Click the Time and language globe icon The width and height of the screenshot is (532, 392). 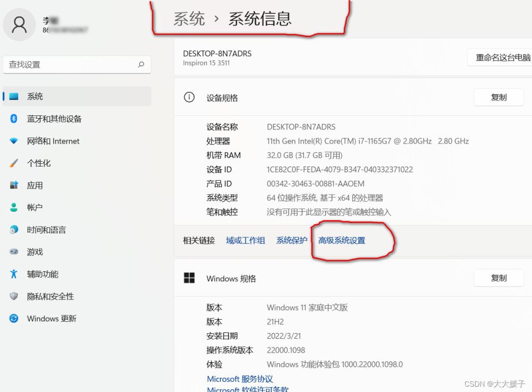click(x=14, y=230)
